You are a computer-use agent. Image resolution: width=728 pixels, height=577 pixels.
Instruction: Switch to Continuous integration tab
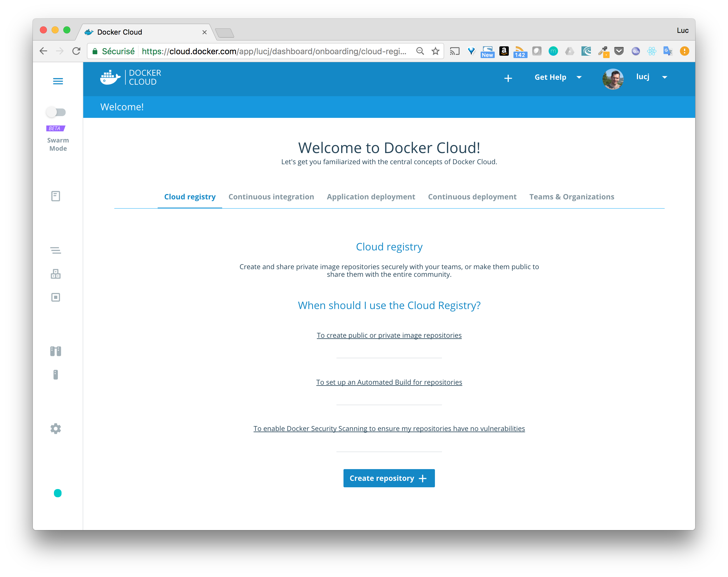tap(271, 197)
